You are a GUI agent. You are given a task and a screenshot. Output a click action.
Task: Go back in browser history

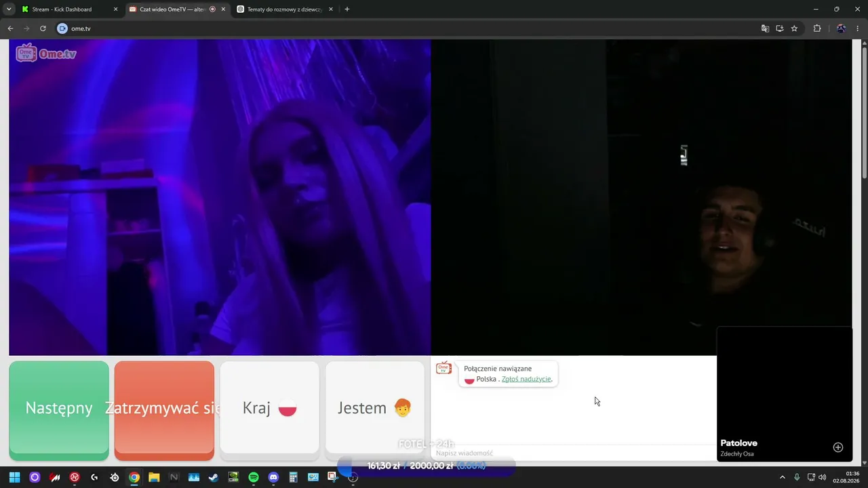pos(10,28)
